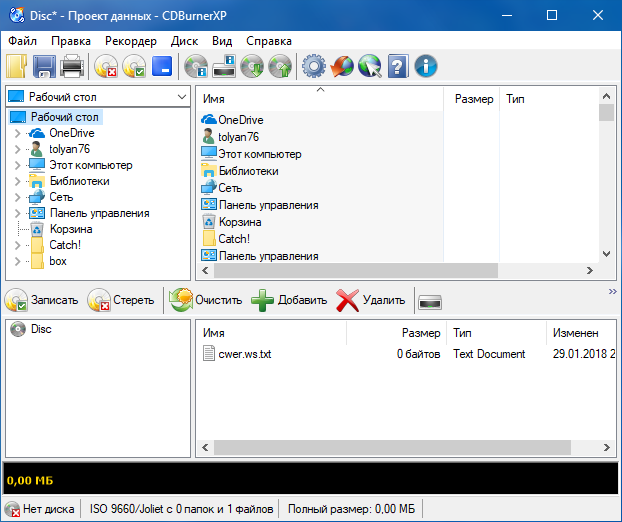Click the Print icon in toolbar

tap(72, 67)
